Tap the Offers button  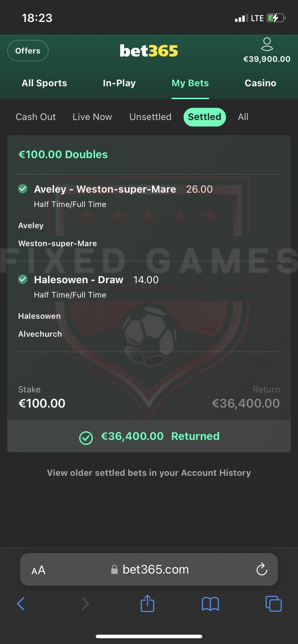coord(28,51)
